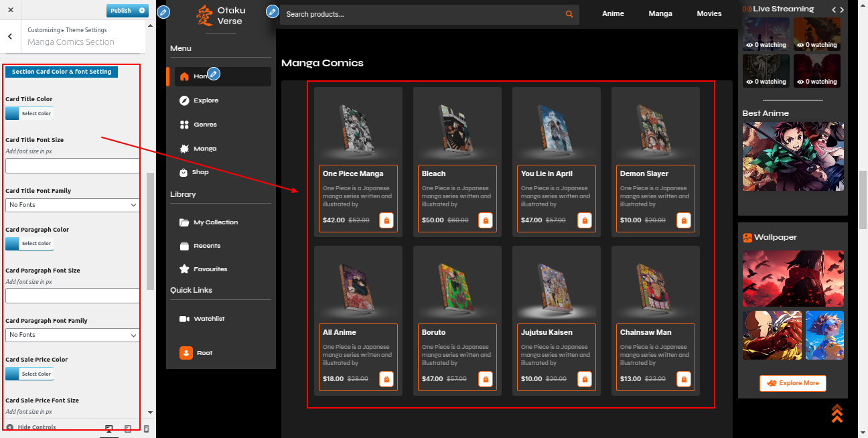
Task: Switch to mobile preview mode
Action: [146, 429]
